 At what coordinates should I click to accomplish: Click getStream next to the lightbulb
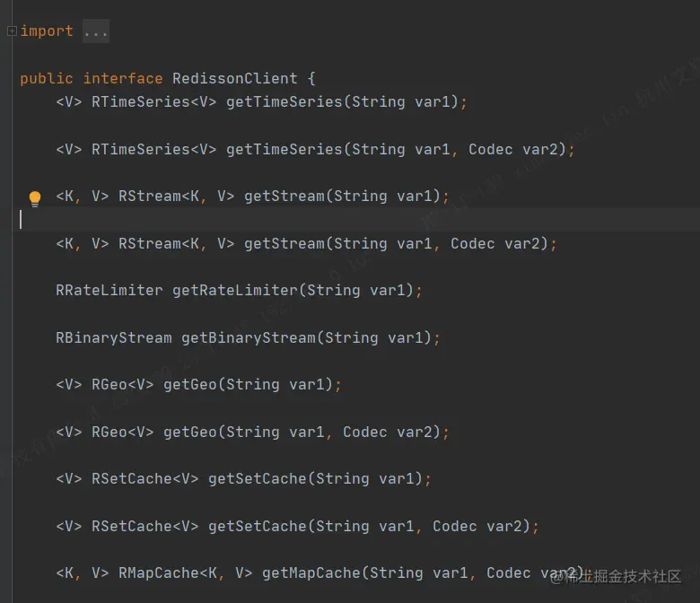tap(284, 196)
